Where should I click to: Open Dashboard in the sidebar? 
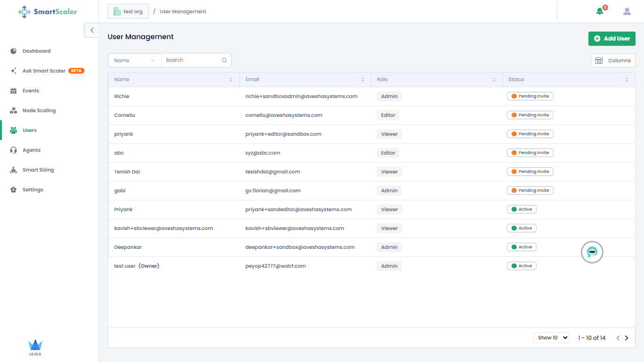pyautogui.click(x=36, y=51)
